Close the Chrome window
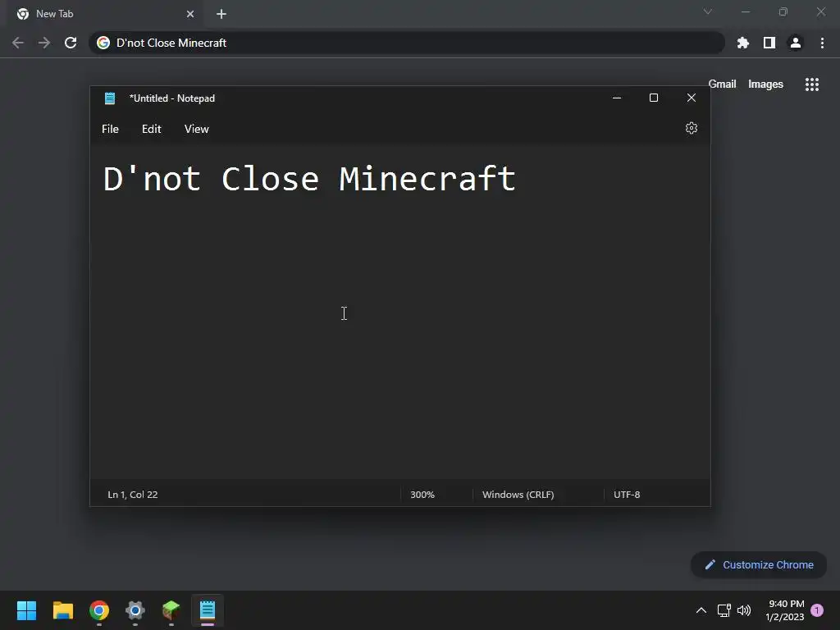The image size is (840, 630). [x=820, y=11]
